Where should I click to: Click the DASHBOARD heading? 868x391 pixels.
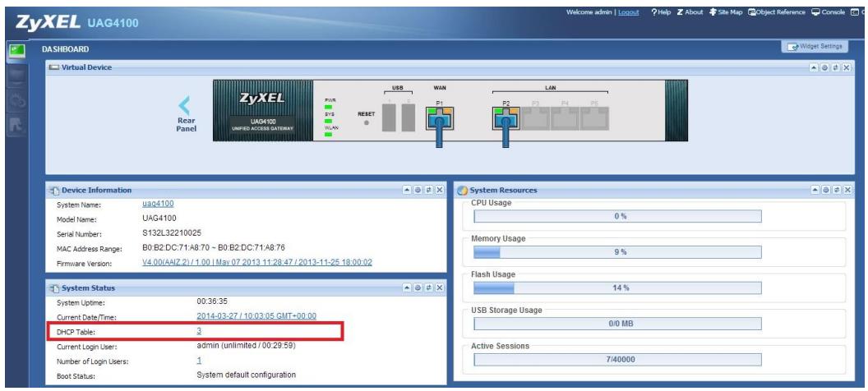pos(65,49)
